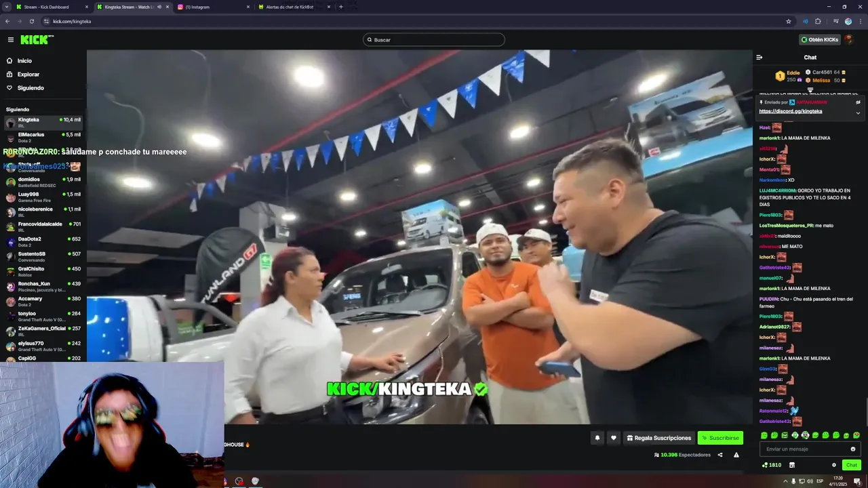Open the chat shop storefront icon

point(791,465)
